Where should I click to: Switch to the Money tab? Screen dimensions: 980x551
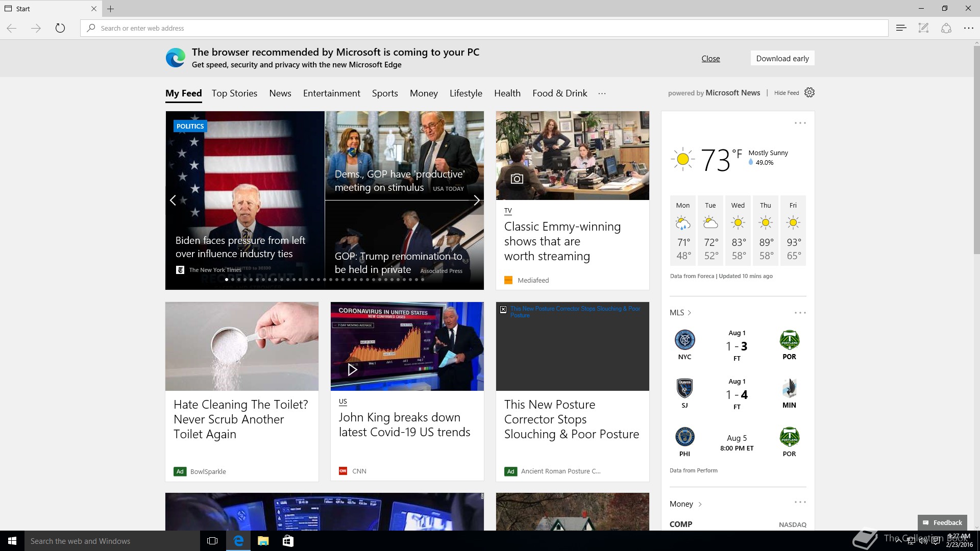tap(424, 93)
